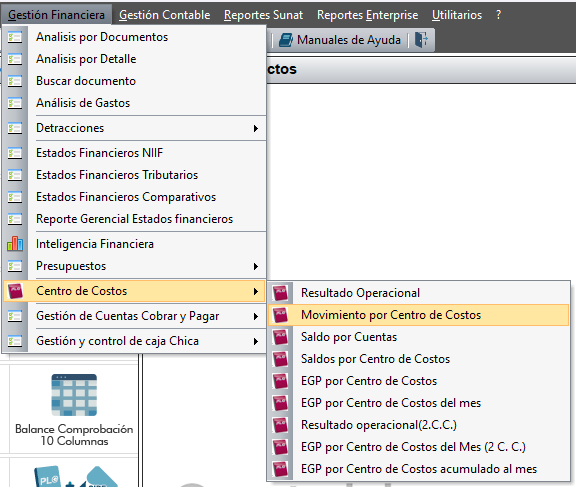Click the red icon beside Resultado Operacional
The width and height of the screenshot is (576, 487).
pos(280,293)
